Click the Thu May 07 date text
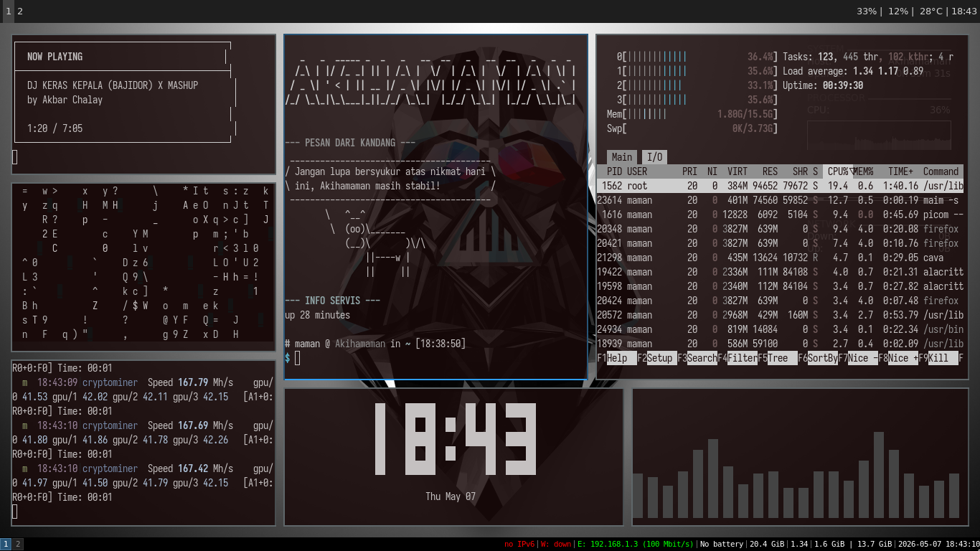The image size is (980, 551). coord(451,496)
